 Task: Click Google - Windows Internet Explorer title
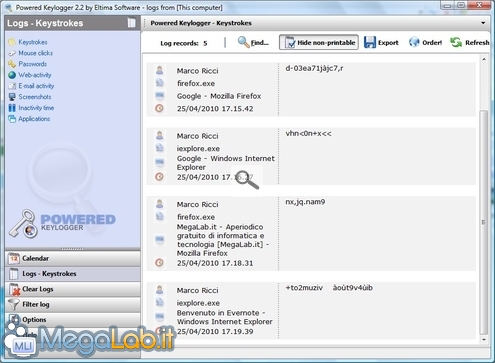point(226,163)
